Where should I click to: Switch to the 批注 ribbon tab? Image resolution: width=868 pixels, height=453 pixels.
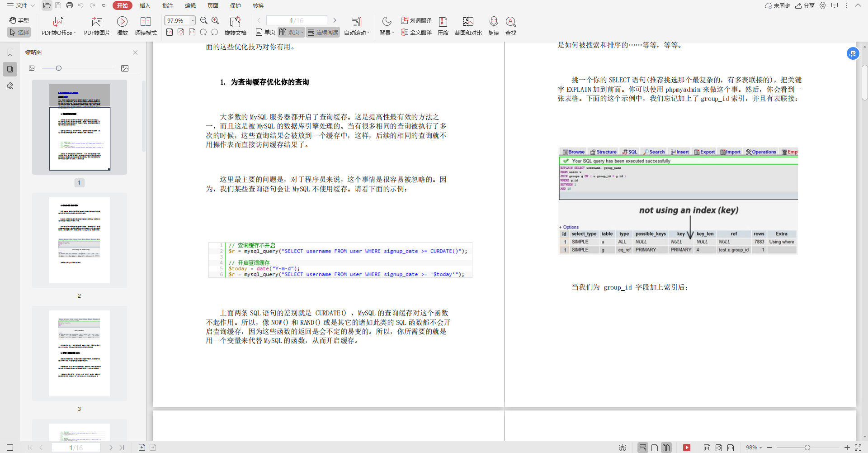point(168,5)
